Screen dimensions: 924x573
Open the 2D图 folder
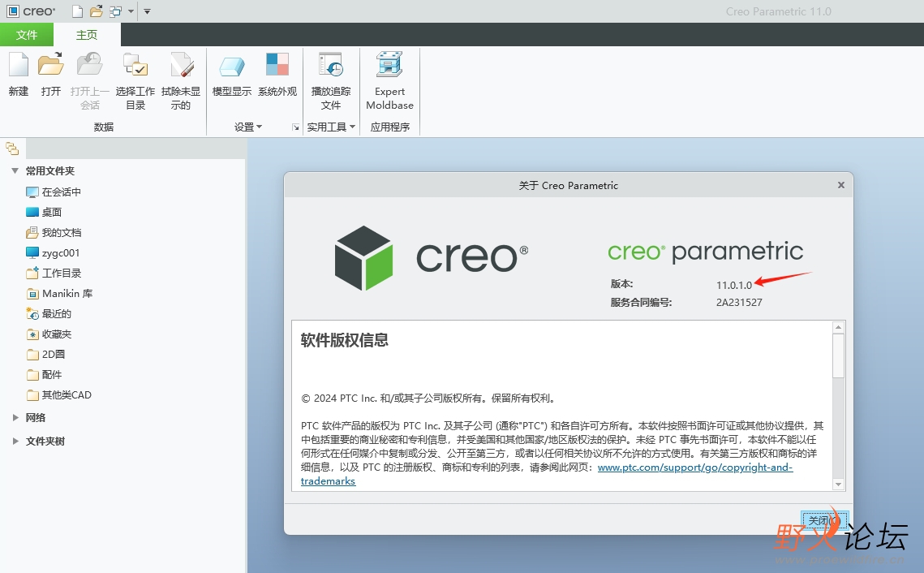pyautogui.click(x=45, y=355)
